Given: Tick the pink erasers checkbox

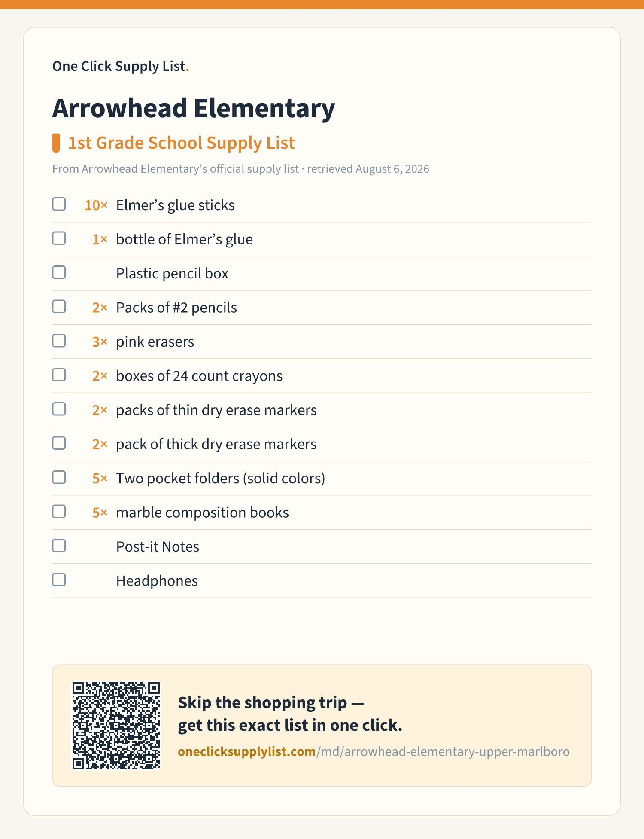Looking at the screenshot, I should click(59, 341).
